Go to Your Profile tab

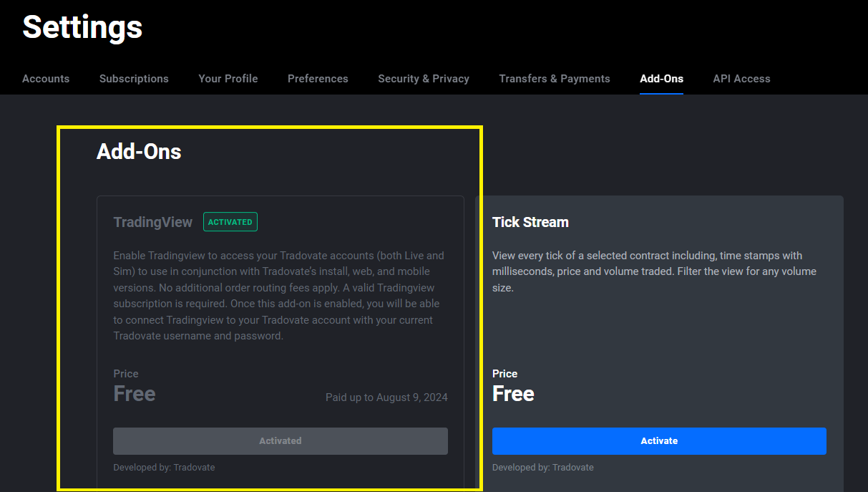pyautogui.click(x=228, y=79)
